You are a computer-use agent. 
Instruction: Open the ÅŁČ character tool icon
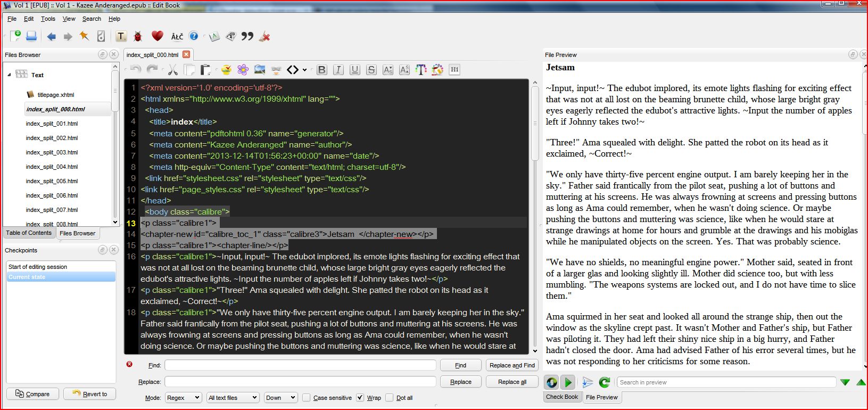[x=177, y=36]
